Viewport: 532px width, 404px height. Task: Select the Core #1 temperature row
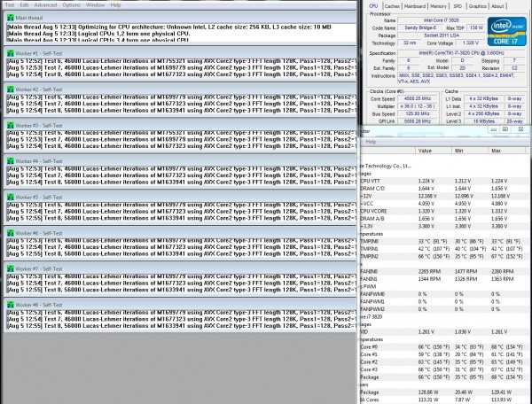pos(444,354)
